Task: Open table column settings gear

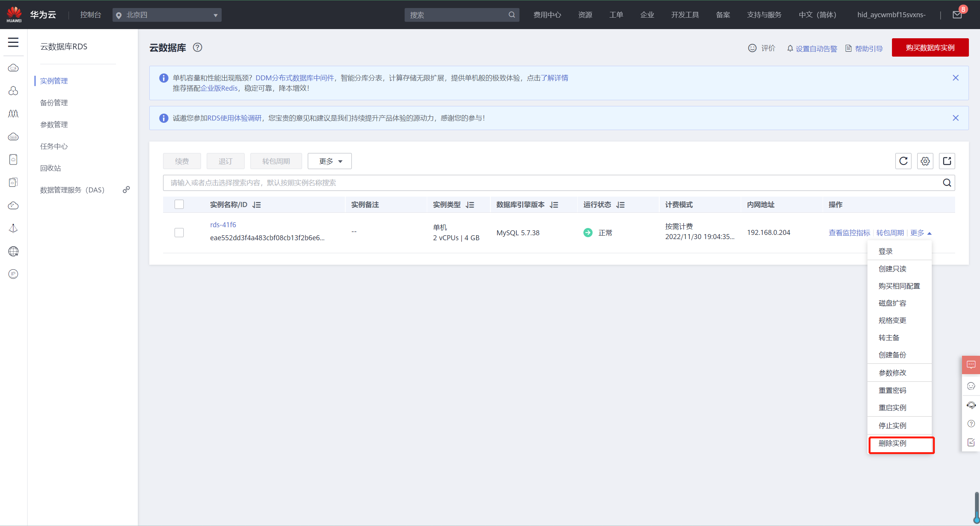Action: 925,161
